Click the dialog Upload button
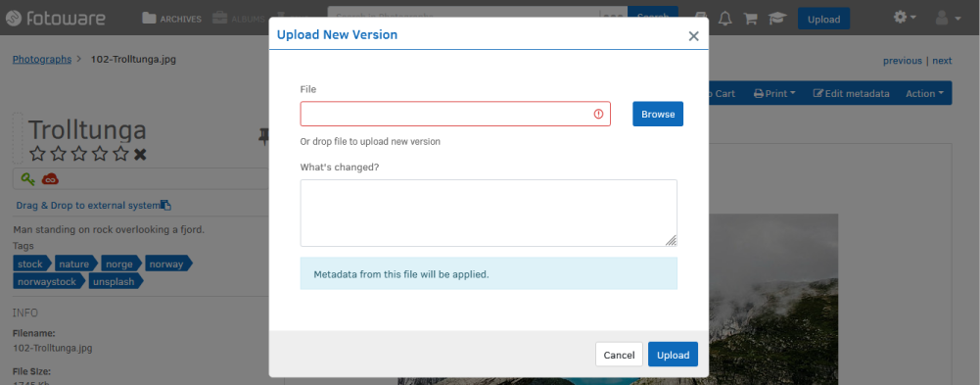The width and height of the screenshot is (980, 385). click(x=674, y=355)
